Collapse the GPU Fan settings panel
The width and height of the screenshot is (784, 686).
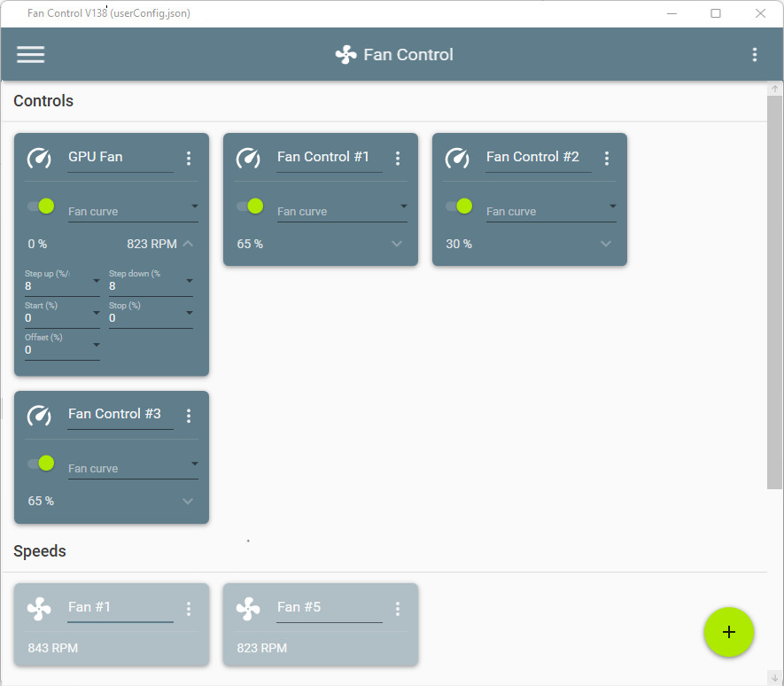(188, 244)
